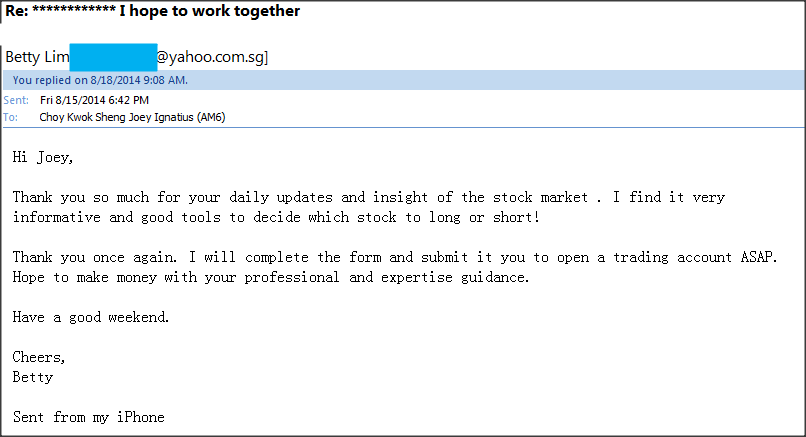
Task: Click the 'Hi Joey' greeting line
Action: 43,157
